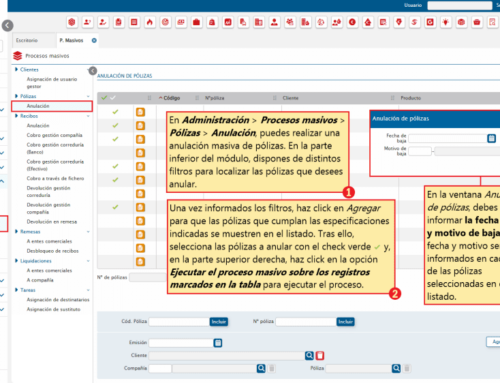This screenshot has height=383, width=500.
Task: Collapse the Liquidaciones tree node
Action: point(16,261)
